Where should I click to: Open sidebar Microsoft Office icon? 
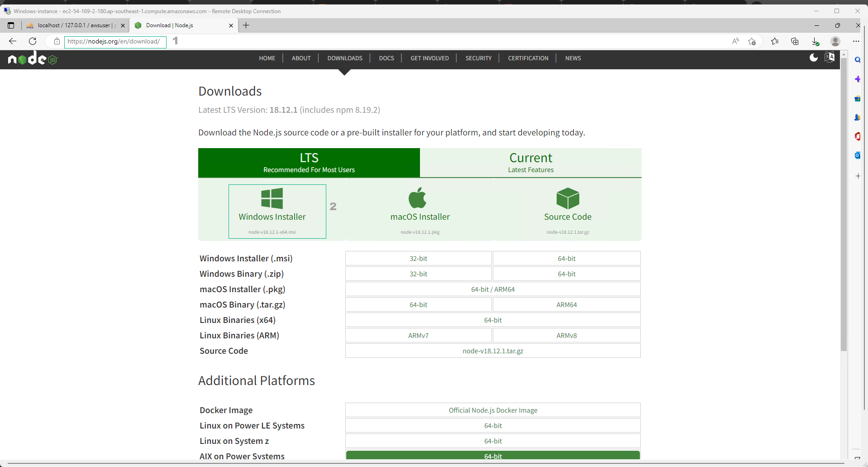858,136
